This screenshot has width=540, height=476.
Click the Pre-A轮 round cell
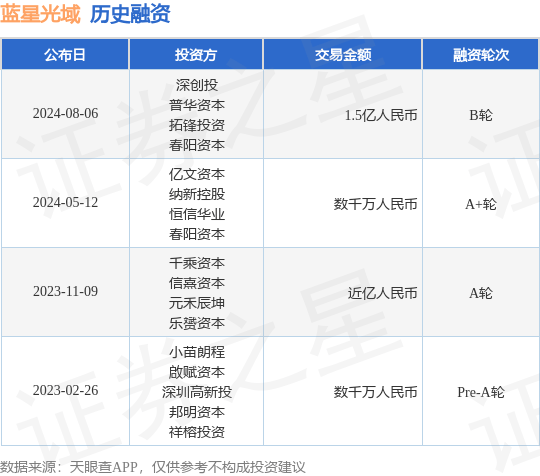(x=481, y=392)
